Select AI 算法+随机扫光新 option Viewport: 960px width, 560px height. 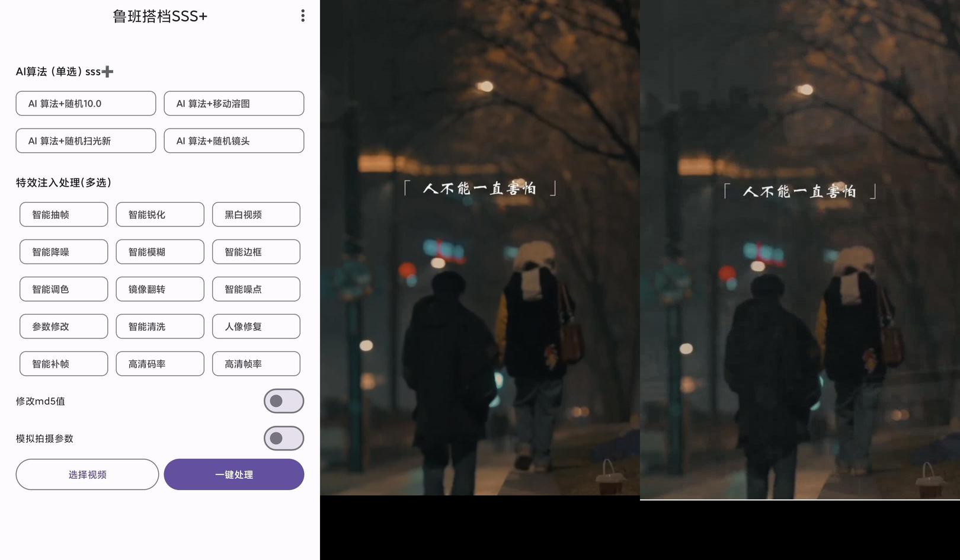point(86,140)
